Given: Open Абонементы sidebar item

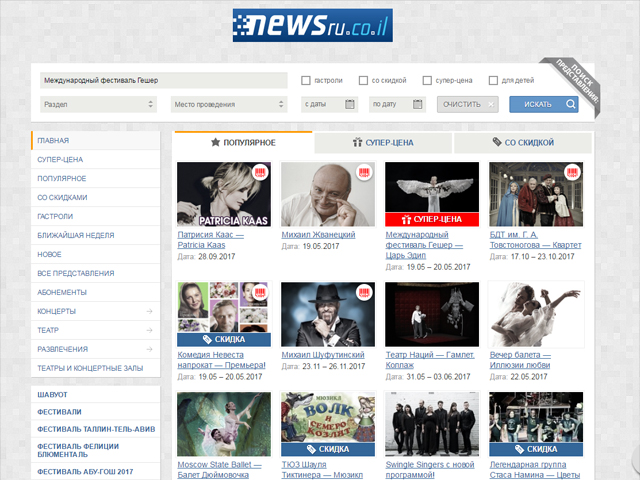Looking at the screenshot, I should tap(96, 292).
